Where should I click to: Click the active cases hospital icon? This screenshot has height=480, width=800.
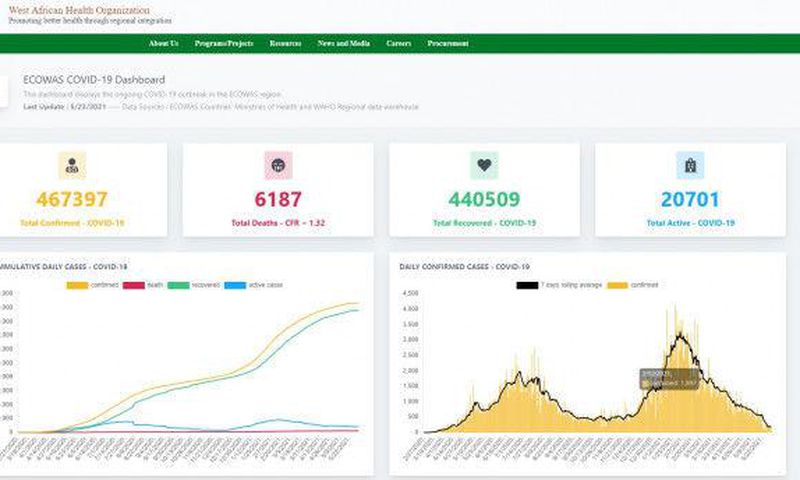coord(690,165)
